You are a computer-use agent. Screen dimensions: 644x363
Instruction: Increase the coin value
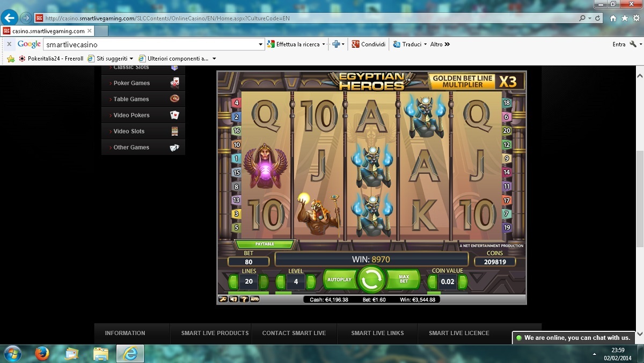point(463,281)
